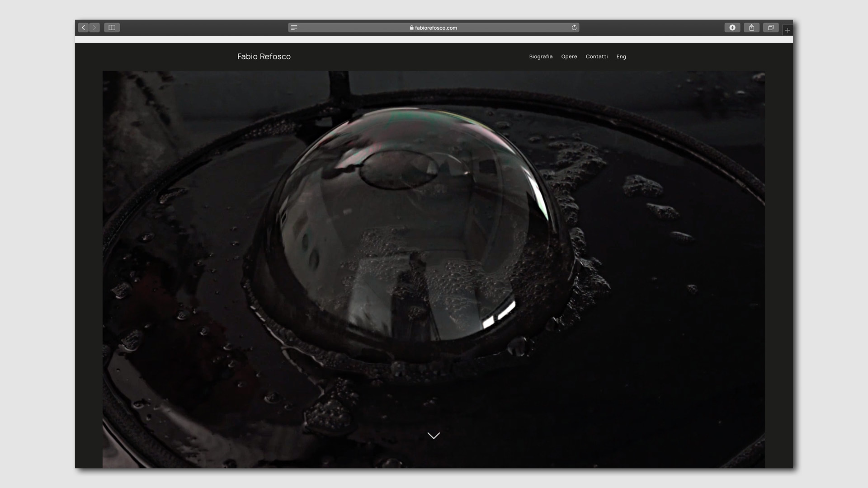Click the lock icon next to the URL

(412, 28)
